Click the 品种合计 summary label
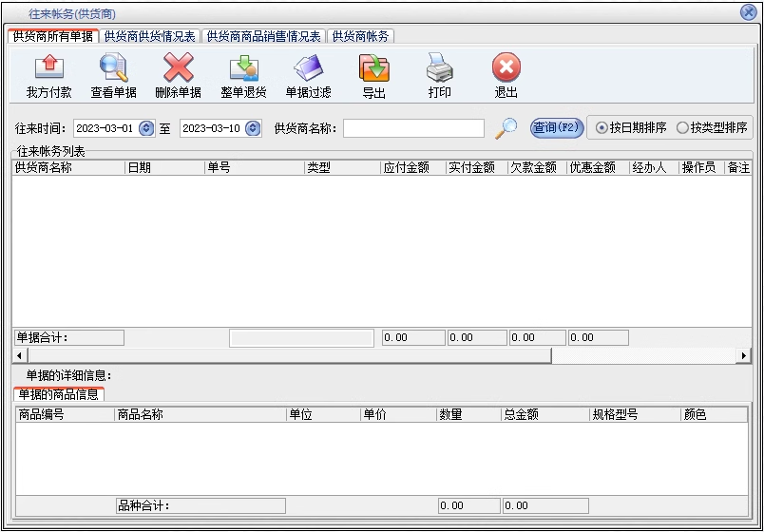The width and height of the screenshot is (764, 532). pos(201,505)
